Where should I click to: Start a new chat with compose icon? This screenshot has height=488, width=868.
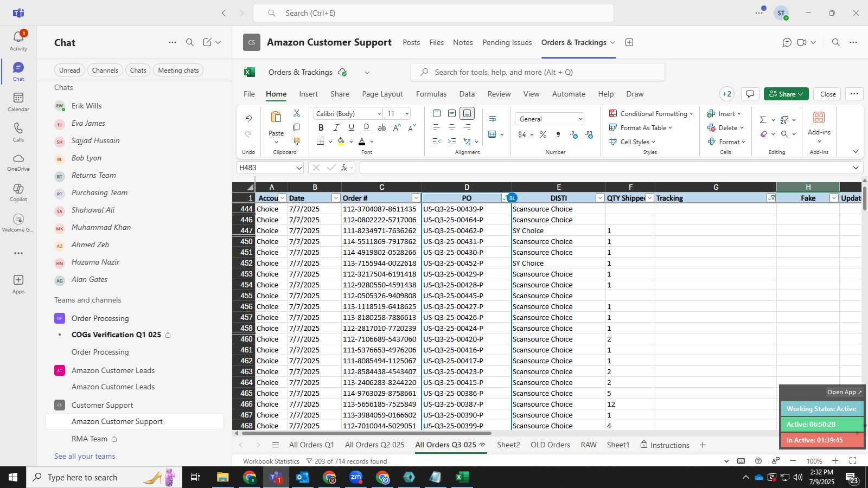click(207, 42)
